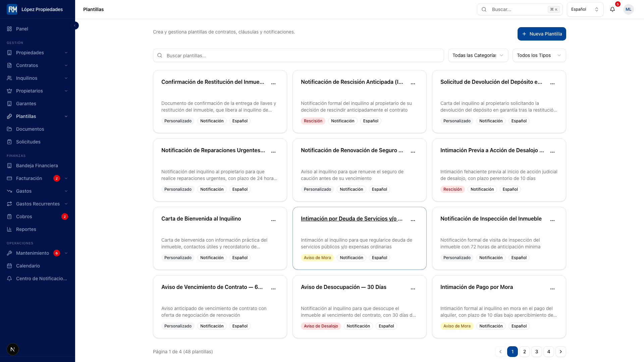The image size is (644, 362).
Task: Click the Centro de Notificaciones bell icon
Action: pos(9,279)
